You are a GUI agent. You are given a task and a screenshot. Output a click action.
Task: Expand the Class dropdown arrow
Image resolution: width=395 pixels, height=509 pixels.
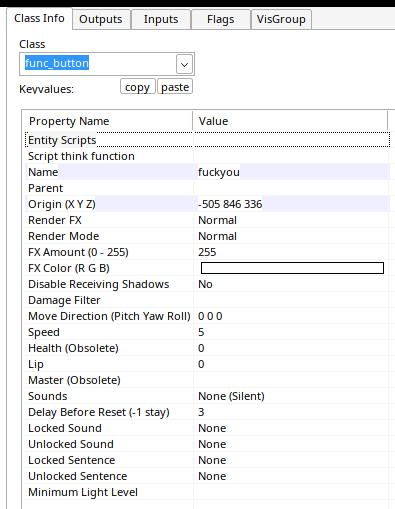(x=184, y=64)
